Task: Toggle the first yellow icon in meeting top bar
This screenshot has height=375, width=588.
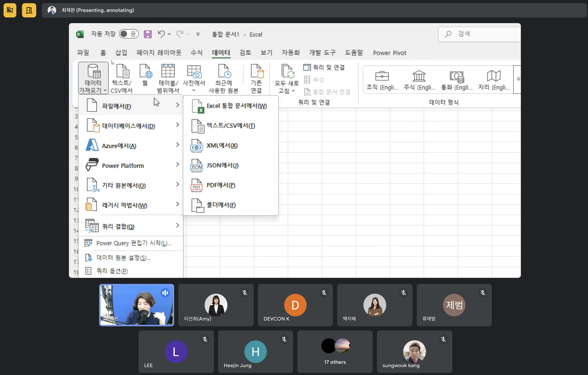Action: click(10, 10)
